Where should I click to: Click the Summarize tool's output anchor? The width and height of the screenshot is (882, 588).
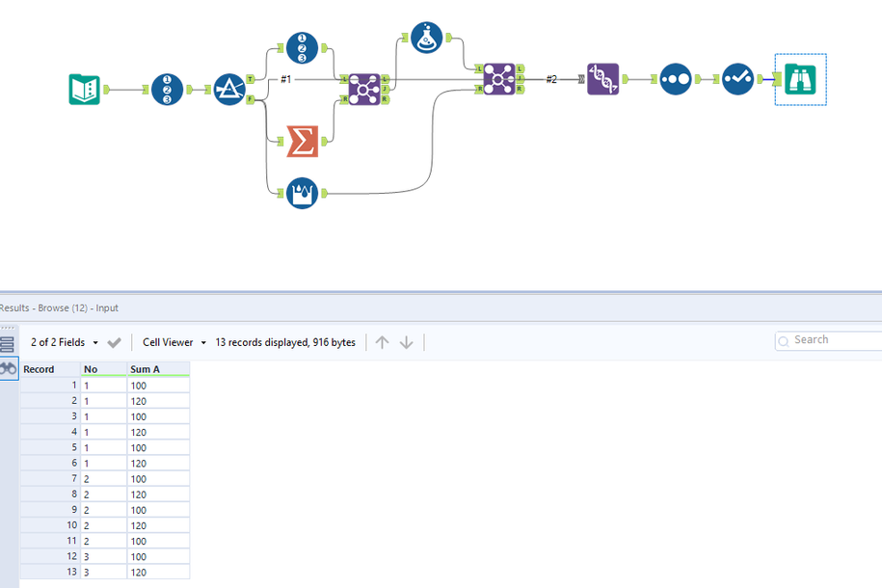[325, 141]
